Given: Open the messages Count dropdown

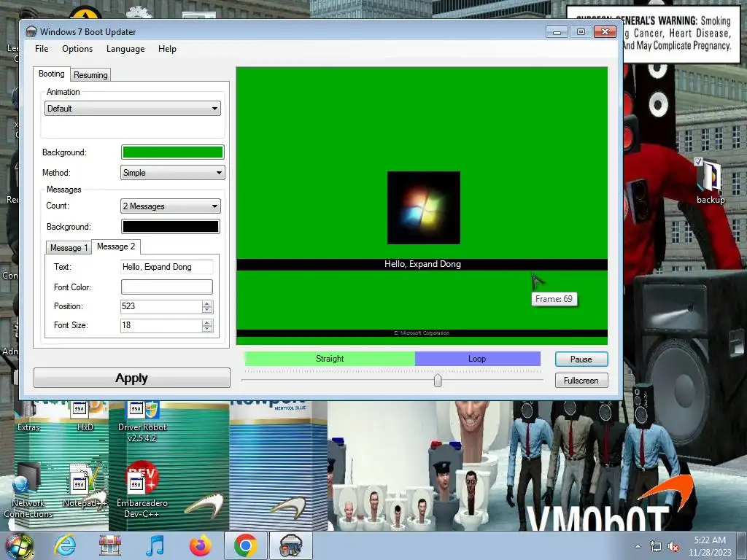Looking at the screenshot, I should pos(171,206).
